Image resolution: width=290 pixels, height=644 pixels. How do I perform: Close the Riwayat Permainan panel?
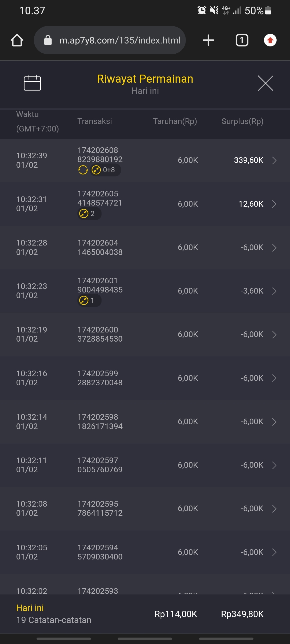coord(265,83)
